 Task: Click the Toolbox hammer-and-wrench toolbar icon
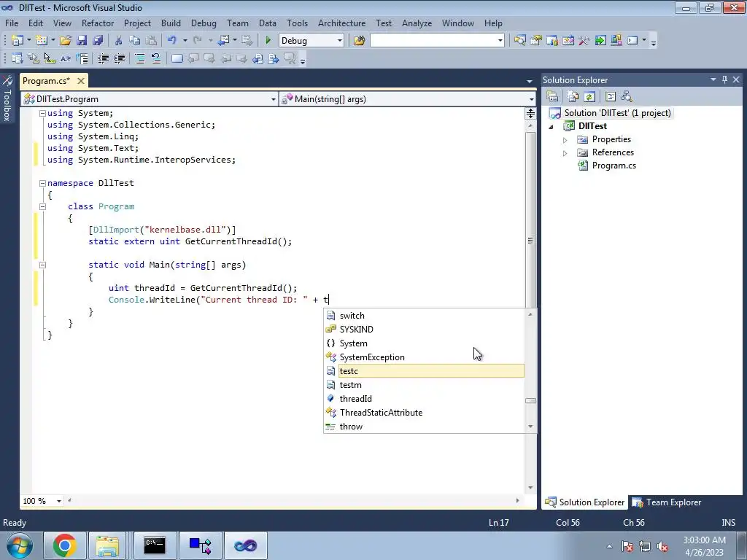pyautogui.click(x=584, y=41)
